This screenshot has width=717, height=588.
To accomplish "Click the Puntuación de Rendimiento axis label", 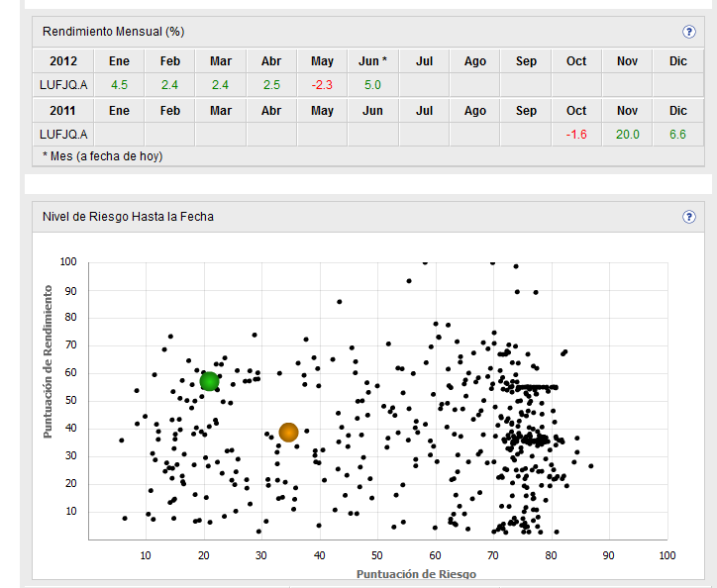I will pos(48,361).
